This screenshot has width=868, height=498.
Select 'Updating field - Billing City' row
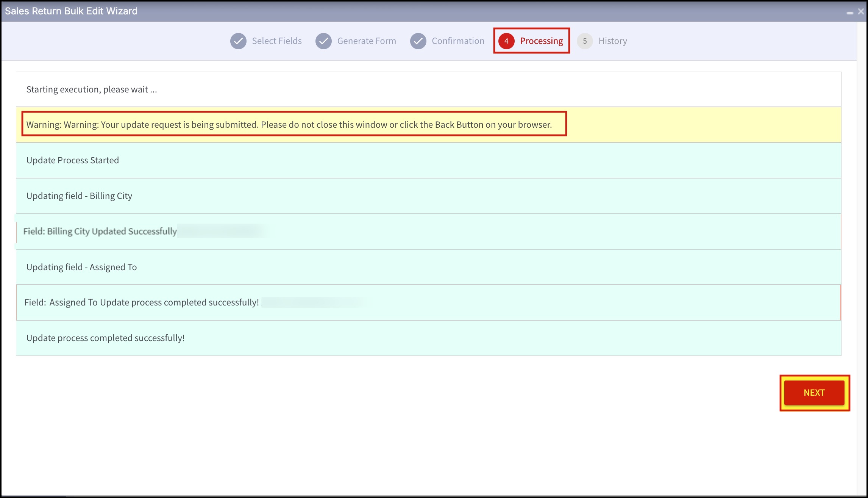point(79,196)
